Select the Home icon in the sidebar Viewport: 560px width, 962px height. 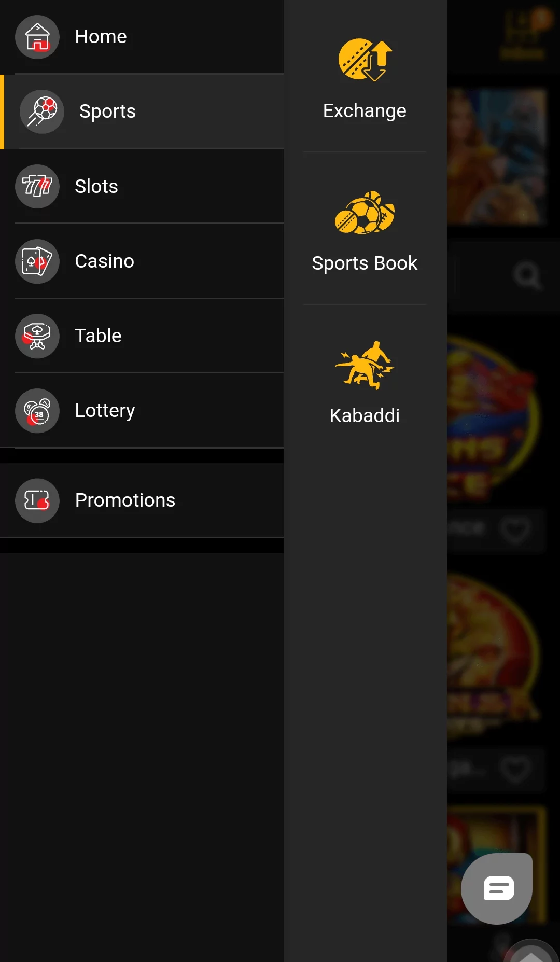tap(37, 37)
